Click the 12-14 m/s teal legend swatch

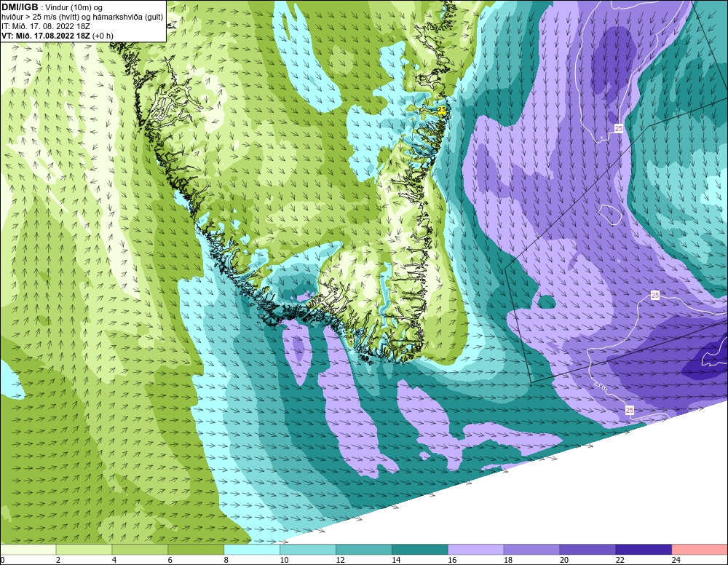364,550
